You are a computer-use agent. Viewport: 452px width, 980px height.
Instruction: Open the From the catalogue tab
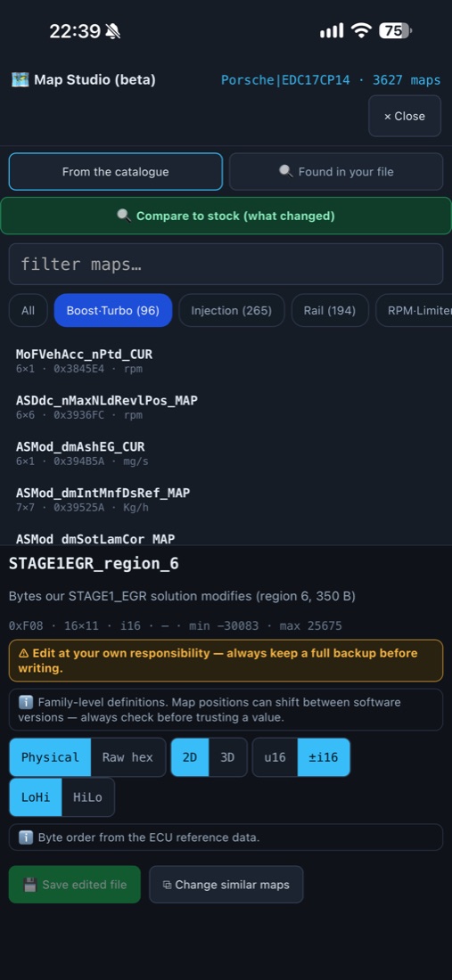tap(116, 171)
